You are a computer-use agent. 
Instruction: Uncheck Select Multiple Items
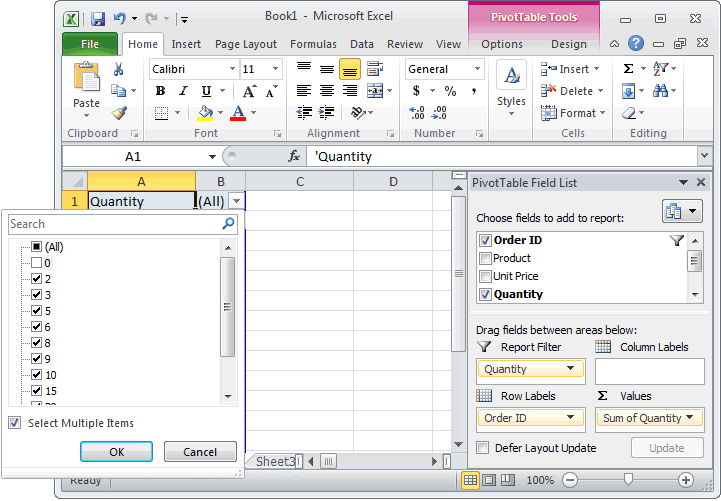click(x=15, y=423)
